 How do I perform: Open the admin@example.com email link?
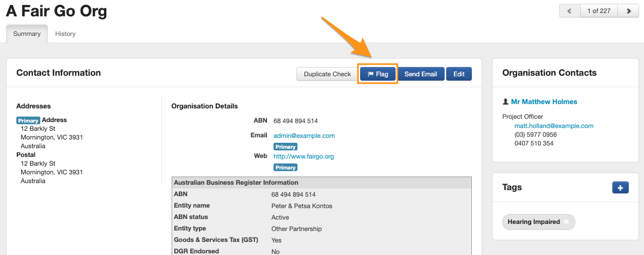click(304, 136)
